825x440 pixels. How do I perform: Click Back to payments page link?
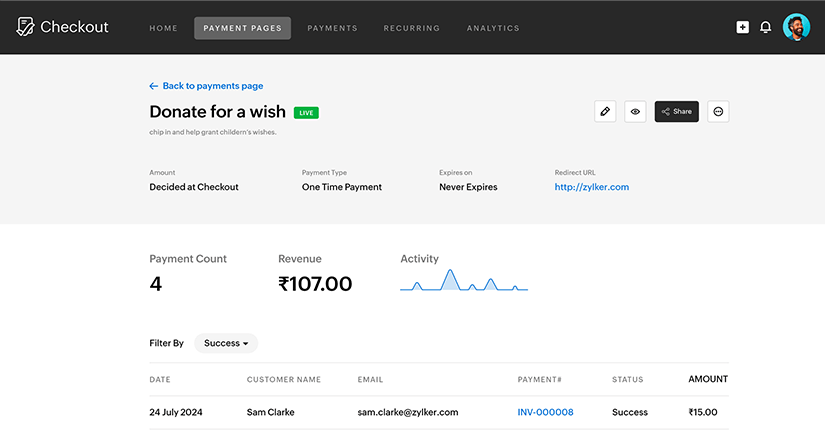pos(206,86)
